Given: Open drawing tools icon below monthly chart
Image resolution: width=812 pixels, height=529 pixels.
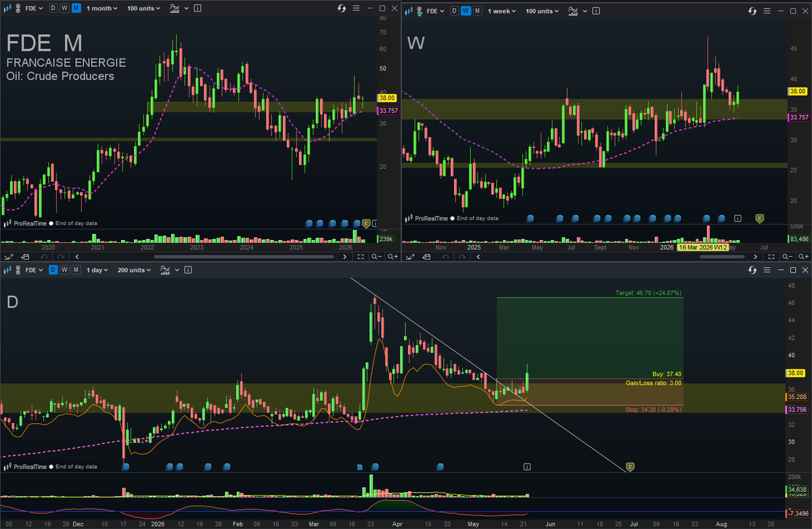Looking at the screenshot, I should point(9,256).
